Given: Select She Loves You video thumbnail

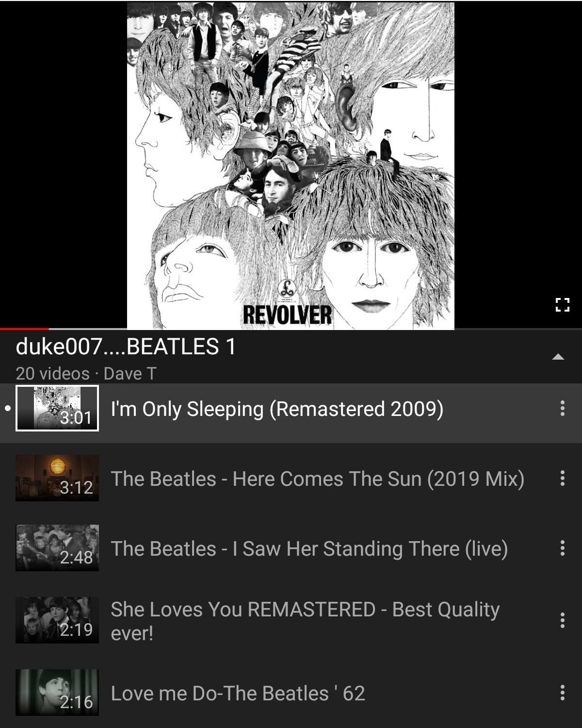Looking at the screenshot, I should coord(57,620).
